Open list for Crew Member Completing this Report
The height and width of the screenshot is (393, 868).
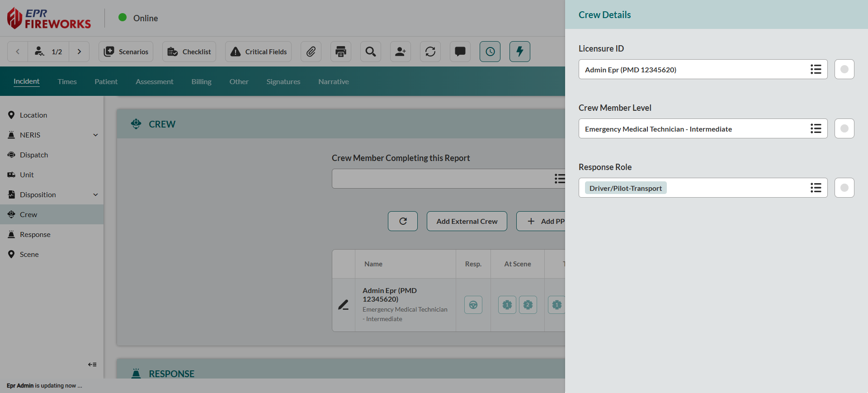coord(560,179)
